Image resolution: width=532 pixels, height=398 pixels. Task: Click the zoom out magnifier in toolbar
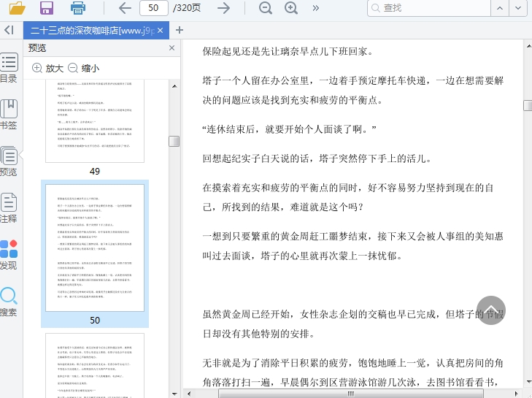click(x=266, y=8)
